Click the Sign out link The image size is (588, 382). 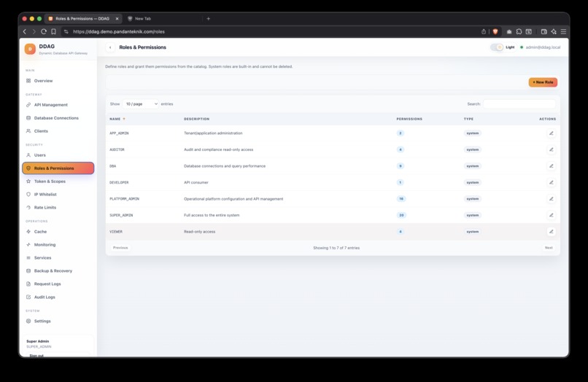click(x=36, y=355)
